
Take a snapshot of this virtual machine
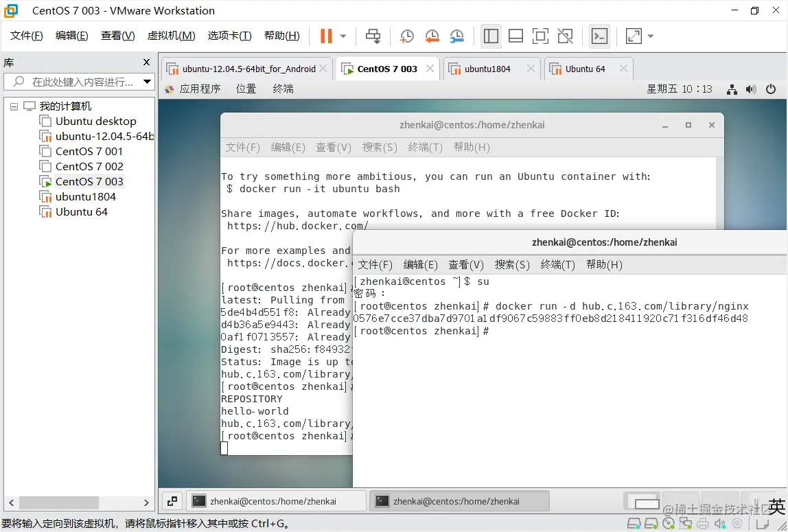[406, 36]
